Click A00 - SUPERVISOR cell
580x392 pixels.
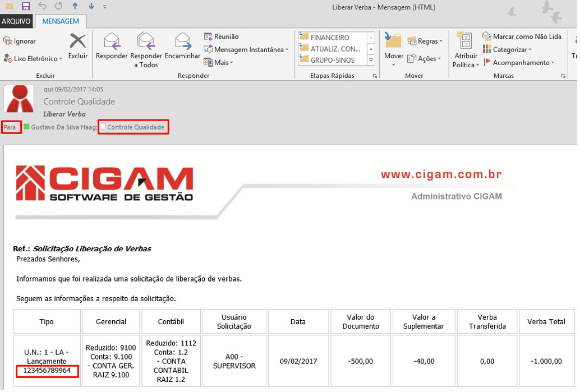tap(234, 361)
